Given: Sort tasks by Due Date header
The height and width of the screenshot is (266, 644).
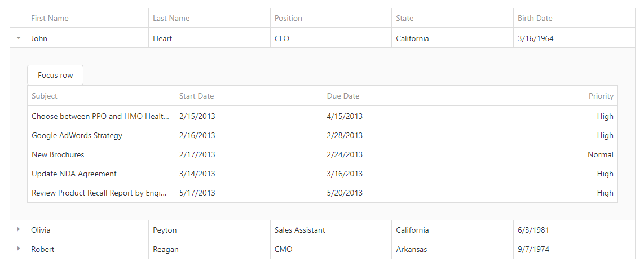Looking at the screenshot, I should (x=343, y=96).
